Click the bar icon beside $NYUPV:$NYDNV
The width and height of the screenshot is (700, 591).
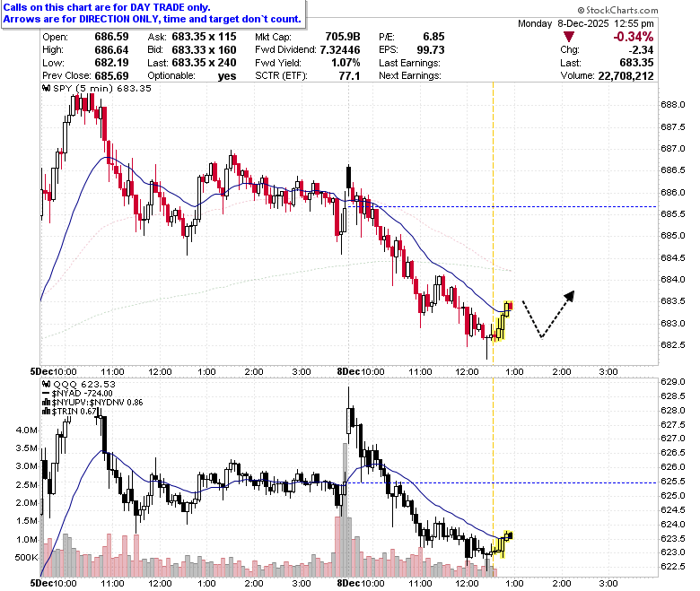pos(46,403)
